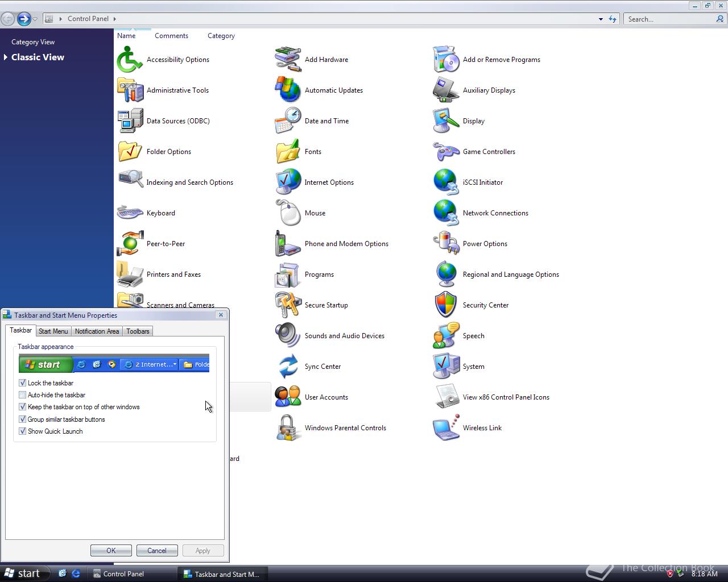Open the Security Center shield icon

446,305
